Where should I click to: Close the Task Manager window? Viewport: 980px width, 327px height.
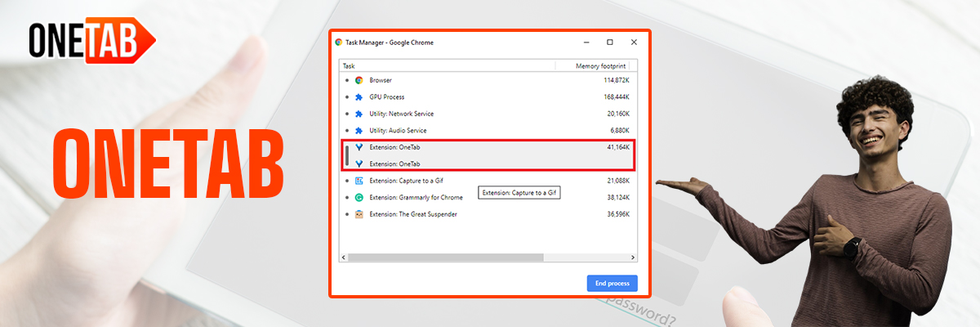tap(634, 42)
